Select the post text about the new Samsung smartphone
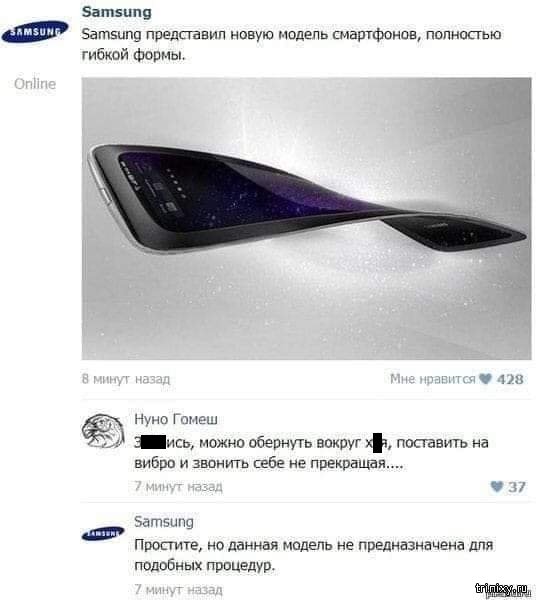Viewport: 536px width, 604px height. (x=291, y=45)
